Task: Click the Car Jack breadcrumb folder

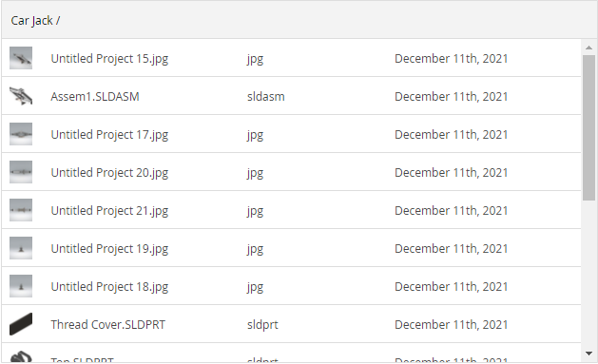Action: (x=31, y=21)
